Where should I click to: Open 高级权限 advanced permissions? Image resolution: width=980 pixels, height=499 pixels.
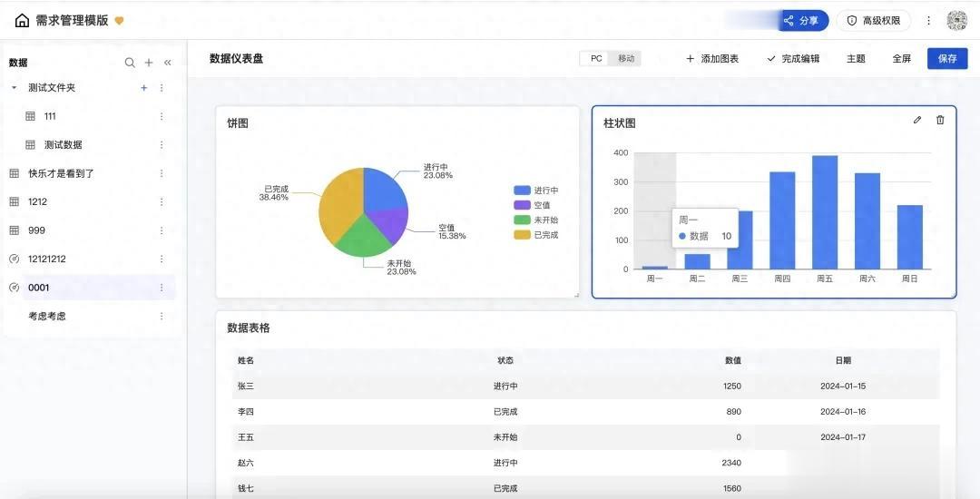click(x=874, y=21)
